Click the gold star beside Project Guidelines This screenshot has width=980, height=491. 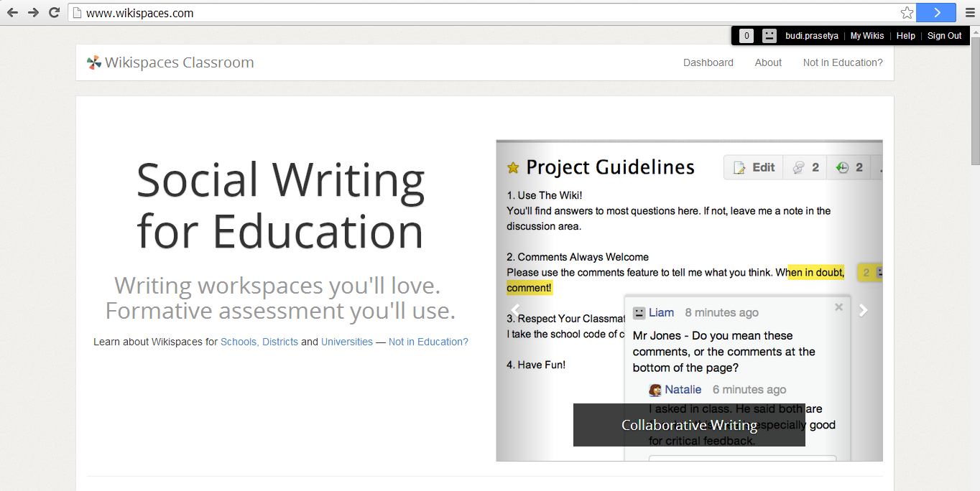click(513, 168)
